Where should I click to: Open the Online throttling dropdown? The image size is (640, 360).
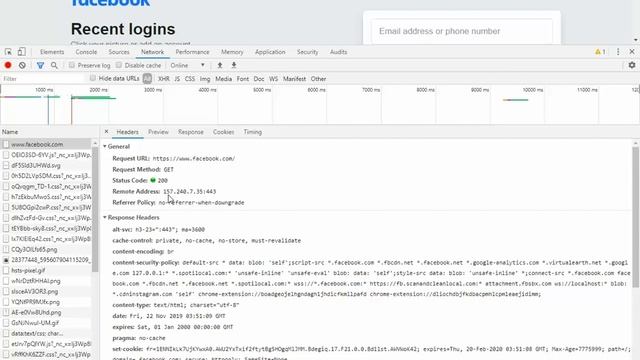[x=187, y=65]
